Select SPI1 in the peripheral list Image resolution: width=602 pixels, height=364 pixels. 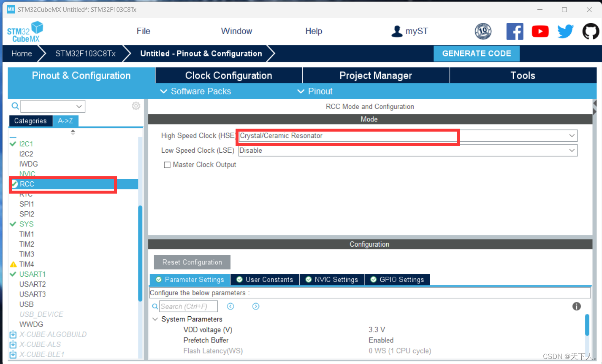pos(27,204)
